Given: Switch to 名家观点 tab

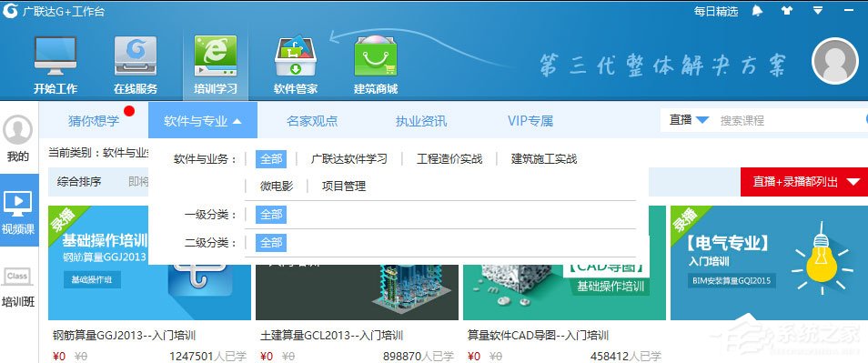Looking at the screenshot, I should pos(312,121).
